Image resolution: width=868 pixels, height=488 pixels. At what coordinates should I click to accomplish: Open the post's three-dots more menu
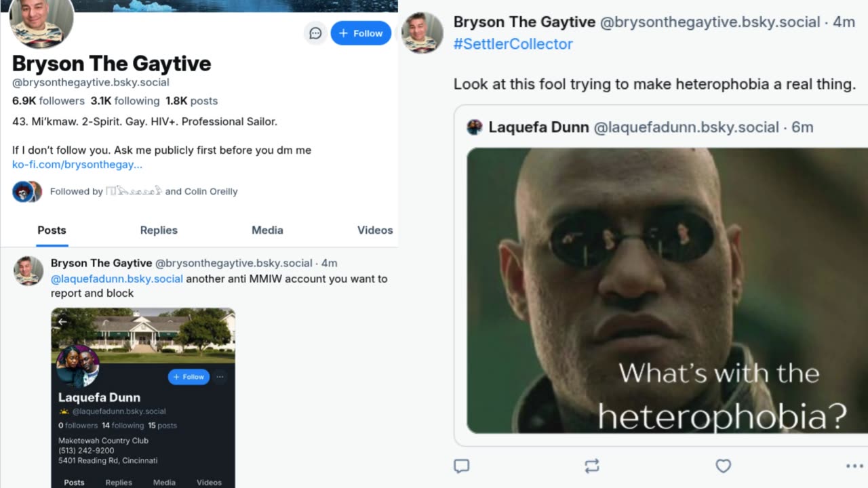tap(854, 466)
